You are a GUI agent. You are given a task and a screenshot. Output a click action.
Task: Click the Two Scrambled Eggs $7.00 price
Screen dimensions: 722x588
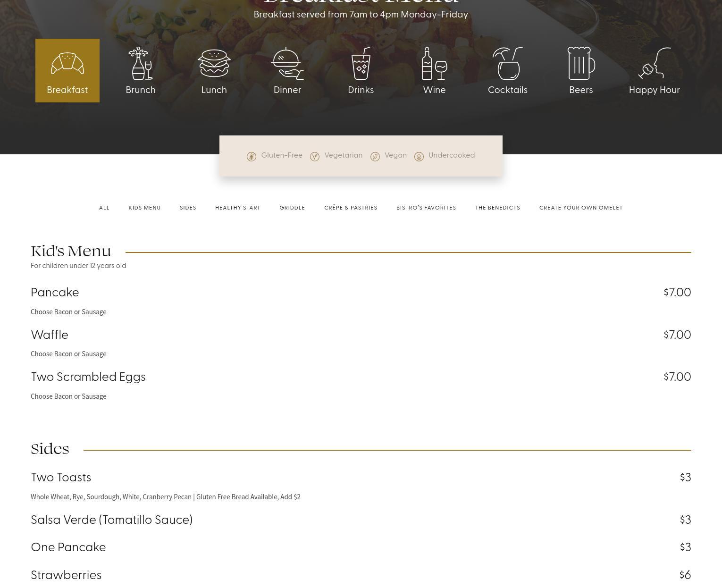coord(677,377)
